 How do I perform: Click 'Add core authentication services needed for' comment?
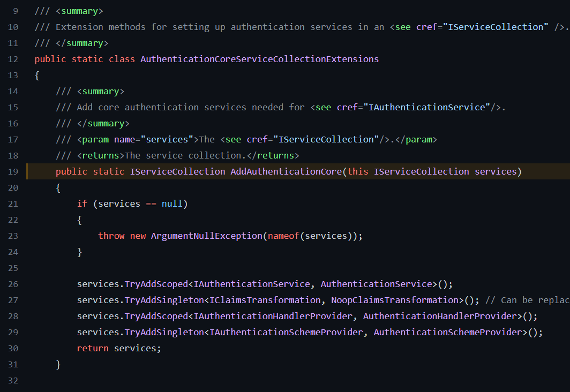click(191, 107)
